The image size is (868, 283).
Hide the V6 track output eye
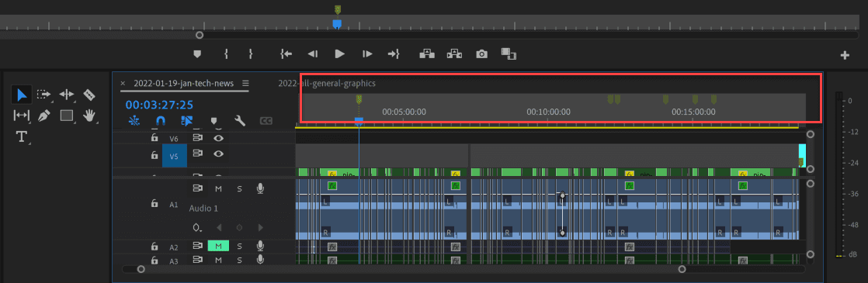tap(219, 138)
